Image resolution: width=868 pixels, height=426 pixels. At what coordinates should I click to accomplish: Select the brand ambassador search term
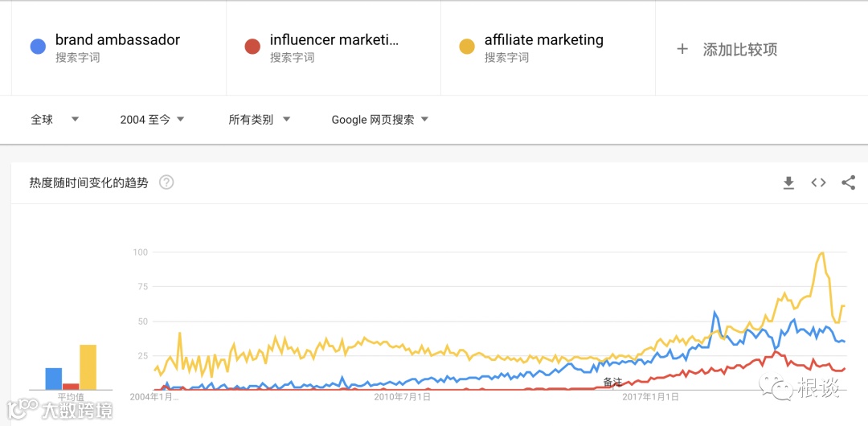(117, 40)
